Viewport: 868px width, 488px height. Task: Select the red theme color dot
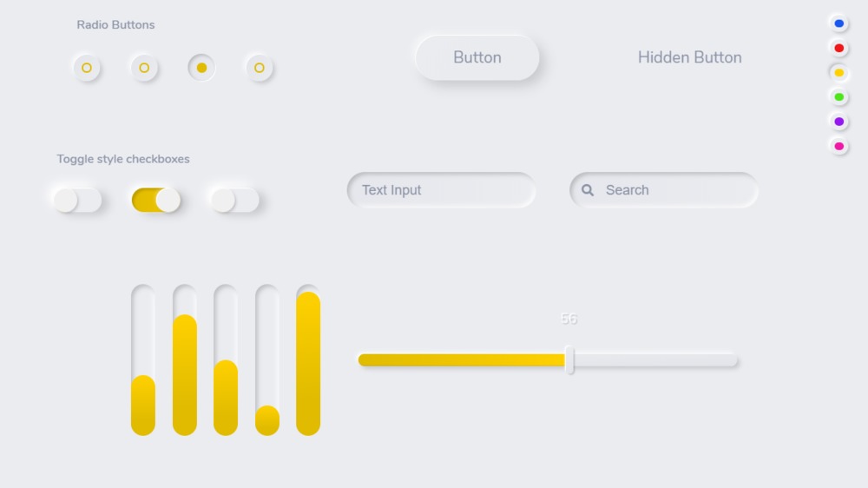click(x=838, y=48)
